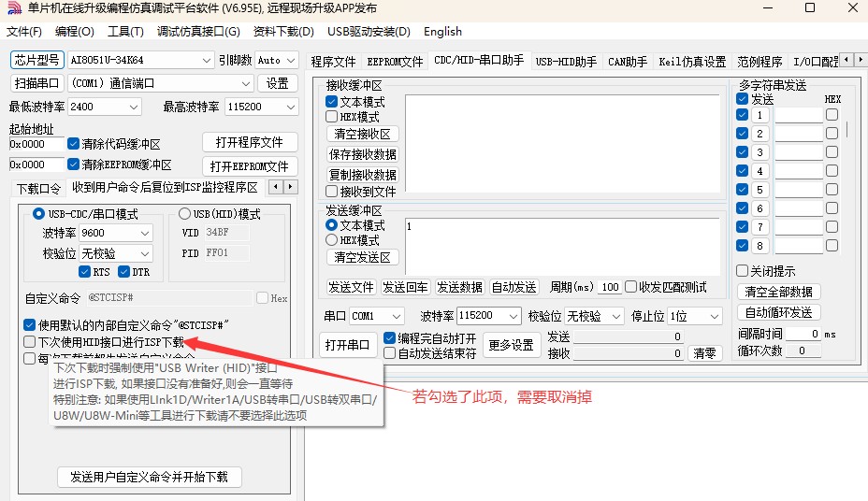Expand the 串口 COM1 dropdown

coord(397,316)
